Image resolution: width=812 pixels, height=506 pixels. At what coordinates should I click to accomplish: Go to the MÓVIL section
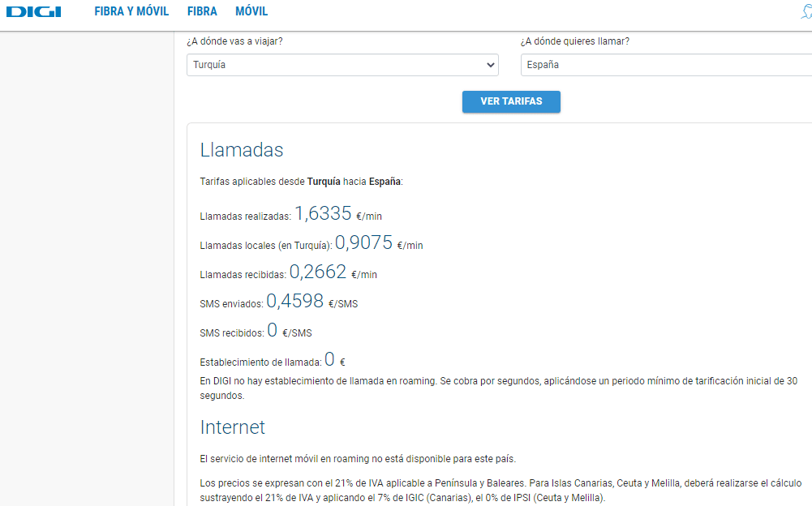tap(251, 11)
